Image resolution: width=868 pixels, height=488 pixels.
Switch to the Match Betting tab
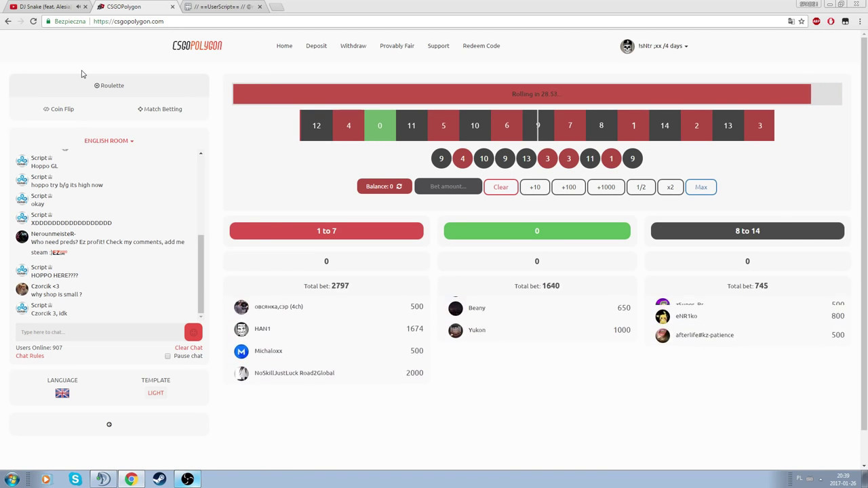[x=160, y=109]
